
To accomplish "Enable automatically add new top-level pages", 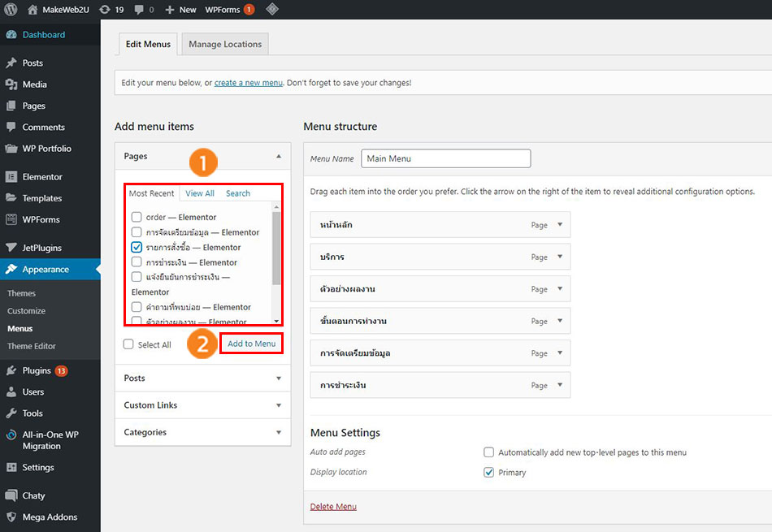I will pyautogui.click(x=488, y=452).
